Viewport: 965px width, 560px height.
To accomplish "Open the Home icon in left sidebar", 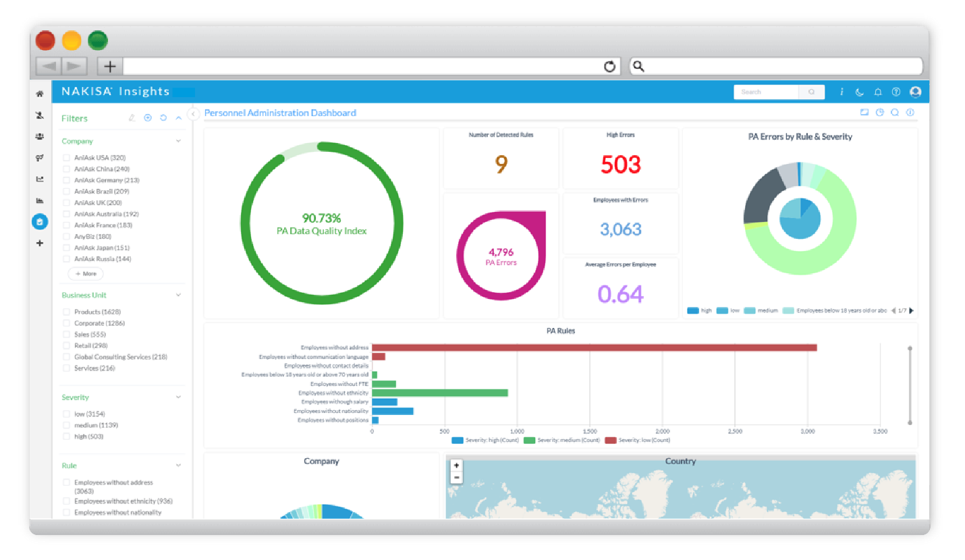I will (x=40, y=94).
